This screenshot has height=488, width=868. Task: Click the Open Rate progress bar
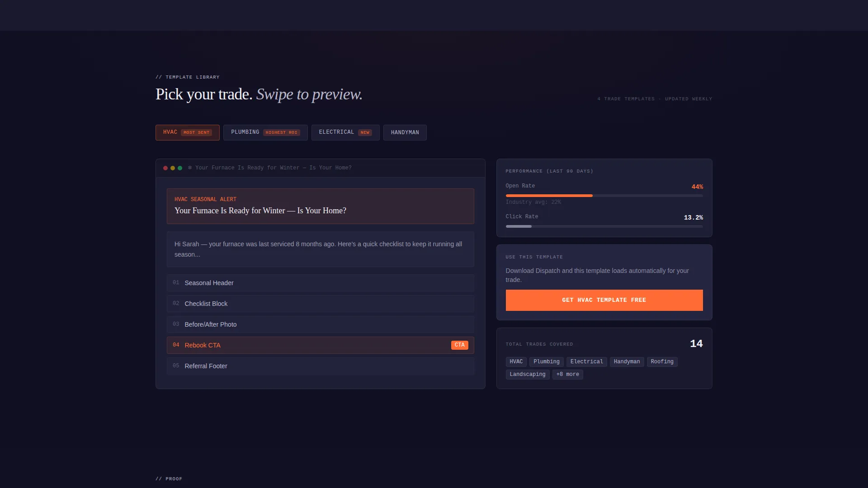pos(604,196)
